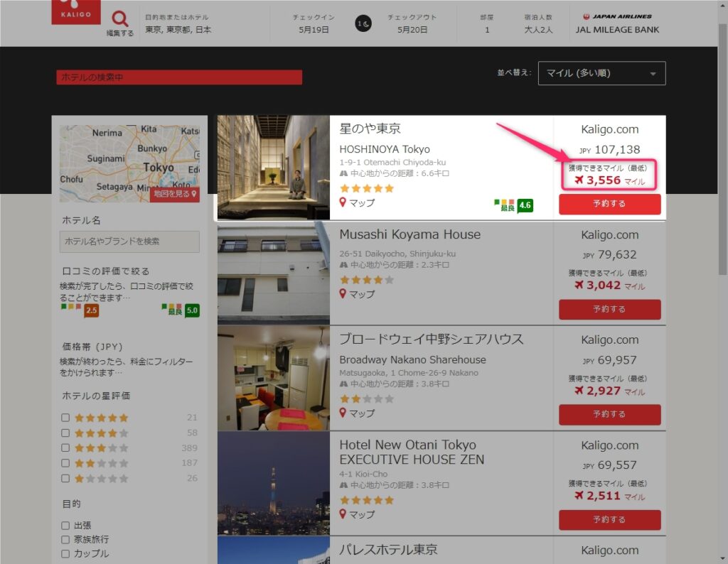Screen dimensions: 728x564
Task: Click the Tokyo map thumbnail
Action: click(x=129, y=163)
